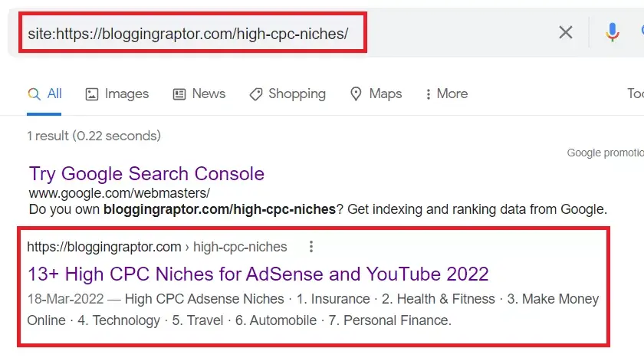Viewport: 644px width, 358px height.
Task: Click the Shopping tab tag icon
Action: point(255,94)
